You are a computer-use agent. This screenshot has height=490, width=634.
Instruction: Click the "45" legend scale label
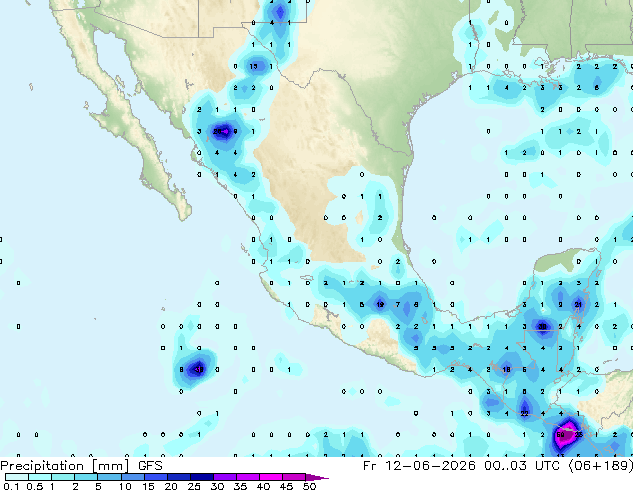286,486
